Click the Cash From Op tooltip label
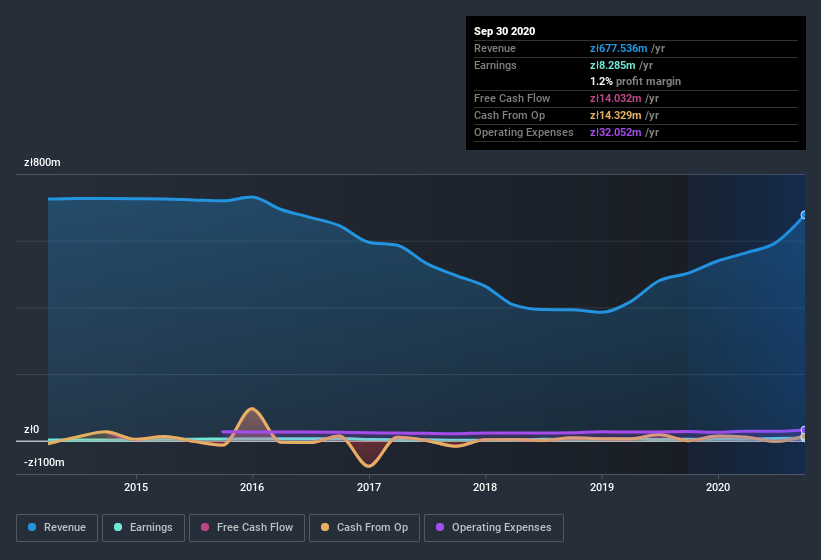 pyautogui.click(x=509, y=115)
